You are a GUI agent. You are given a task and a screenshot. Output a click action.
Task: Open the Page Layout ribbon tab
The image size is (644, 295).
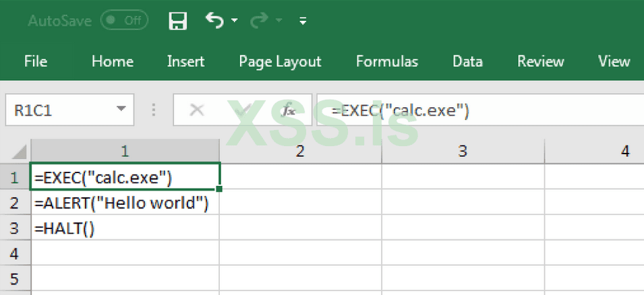[280, 61]
